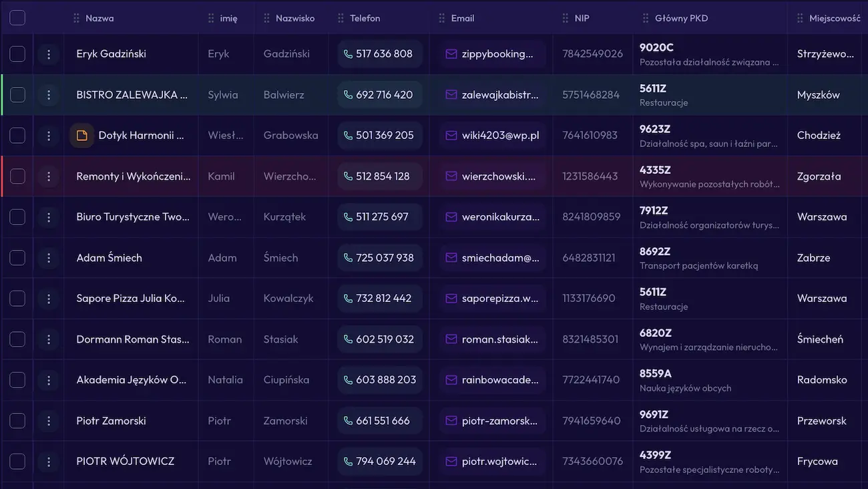Click the orange note icon beside Dotyk Harmonii

click(82, 136)
